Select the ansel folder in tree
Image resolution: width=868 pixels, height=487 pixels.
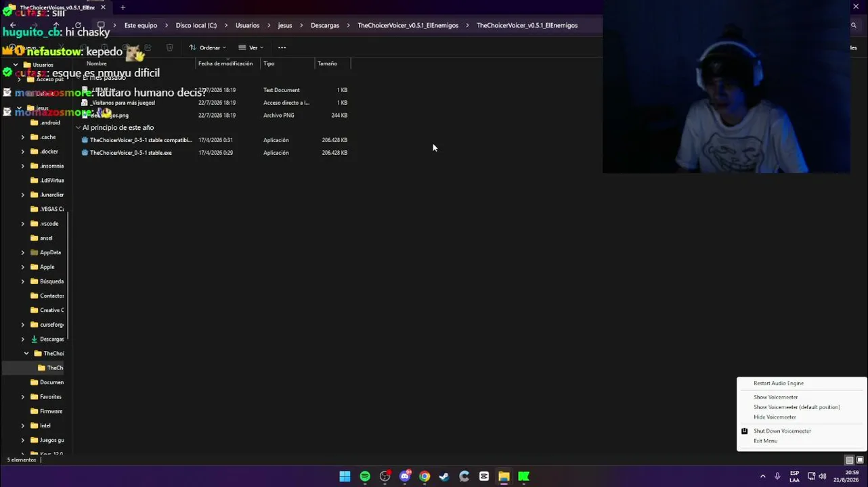(41, 238)
